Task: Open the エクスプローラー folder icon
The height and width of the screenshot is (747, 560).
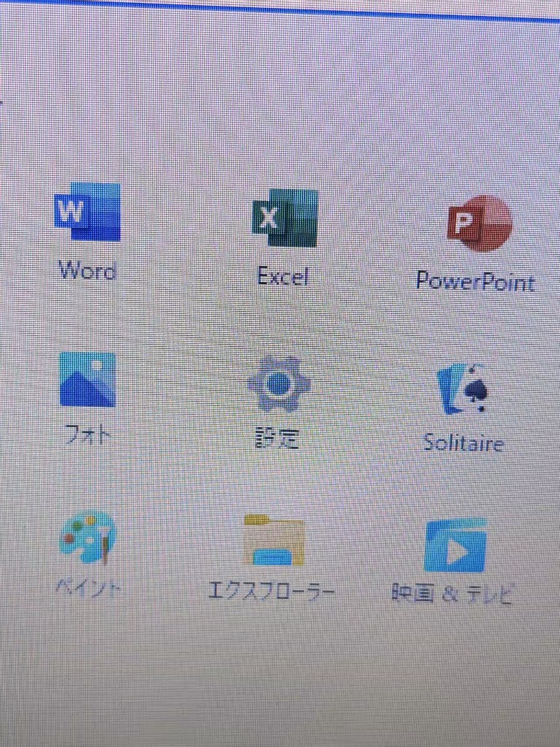Action: 274,541
